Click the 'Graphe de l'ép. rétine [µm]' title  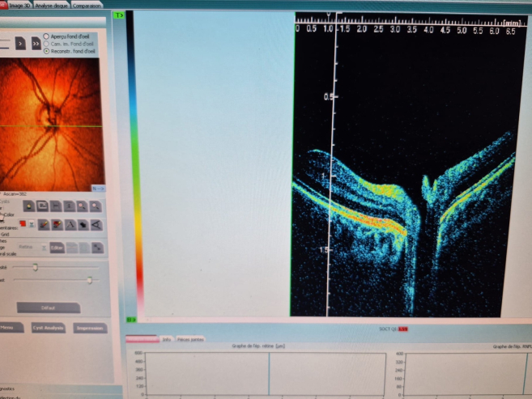coord(258,346)
